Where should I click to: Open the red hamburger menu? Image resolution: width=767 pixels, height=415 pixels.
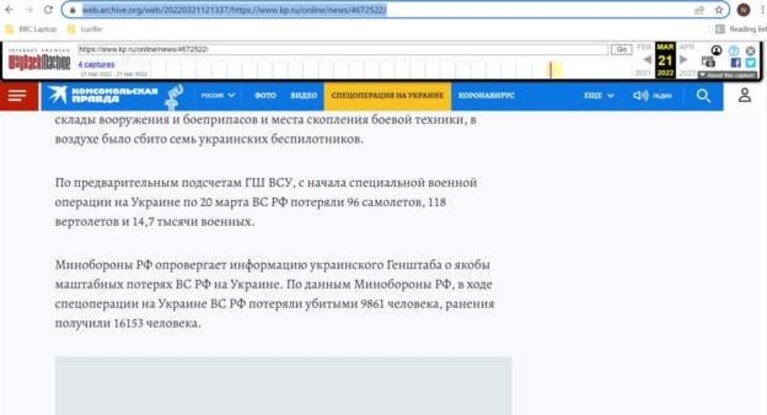coord(18,96)
